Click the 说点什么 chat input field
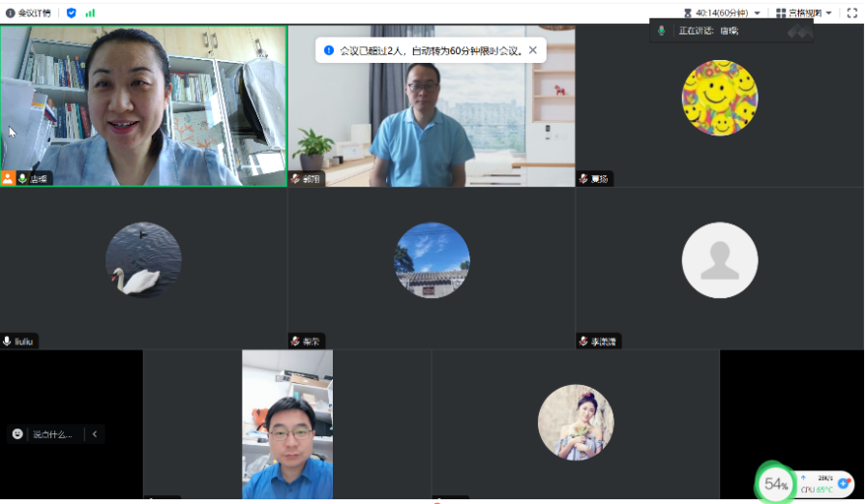This screenshot has height=504, width=865. click(52, 434)
